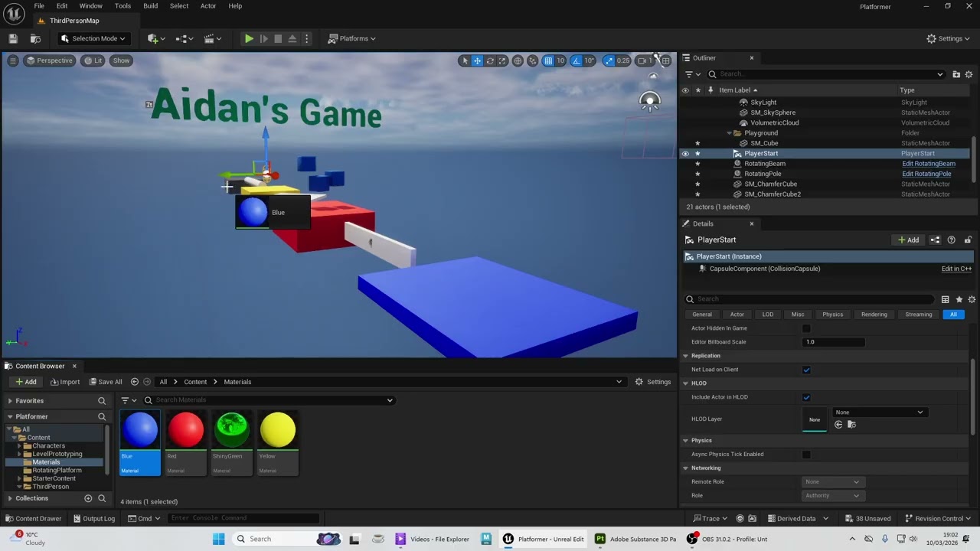Screen dimensions: 980x551
Task: Enable Async Physics Tick Enabled checkbox
Action: tap(806, 454)
